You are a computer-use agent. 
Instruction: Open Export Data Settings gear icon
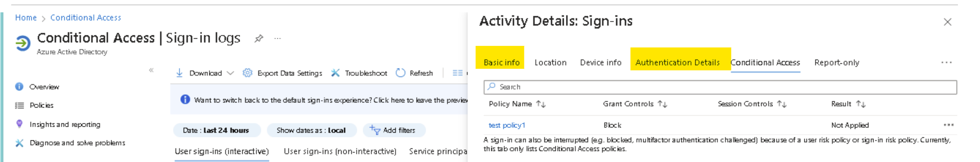[x=247, y=73]
